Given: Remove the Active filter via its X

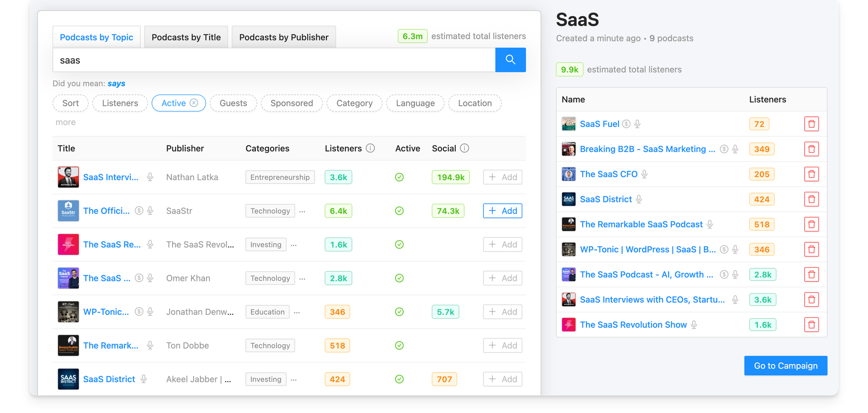Looking at the screenshot, I should [x=194, y=103].
